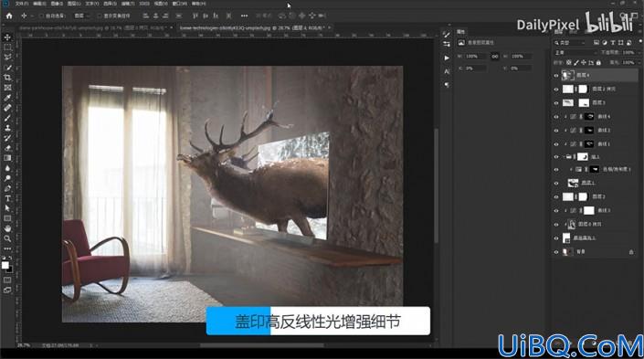The width and height of the screenshot is (644, 359).
Task: Hide the 图层 4 layer
Action: [x=556, y=75]
